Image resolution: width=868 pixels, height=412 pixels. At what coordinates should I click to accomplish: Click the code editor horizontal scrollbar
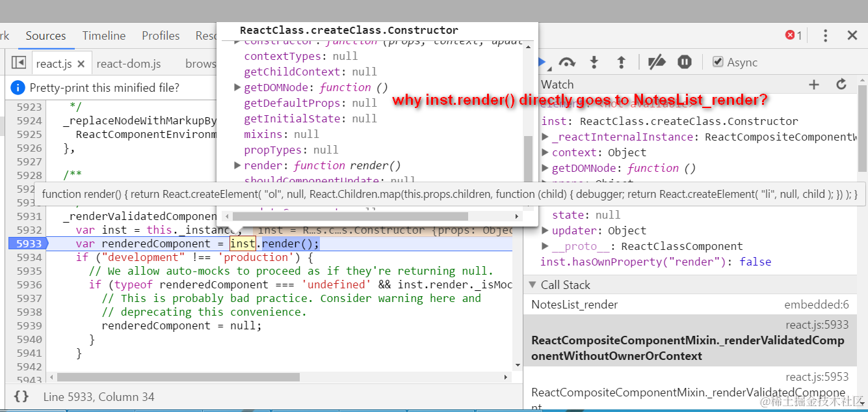[178, 377]
